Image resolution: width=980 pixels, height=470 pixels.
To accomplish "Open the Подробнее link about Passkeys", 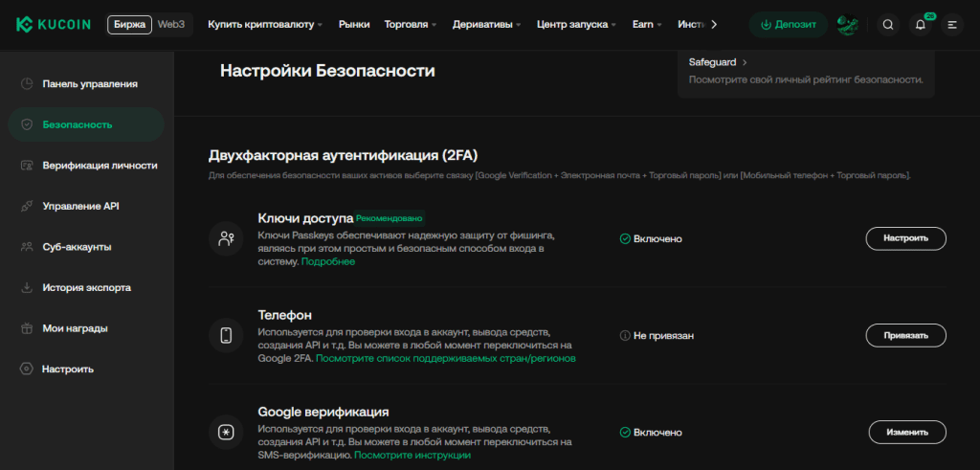I will (328, 262).
